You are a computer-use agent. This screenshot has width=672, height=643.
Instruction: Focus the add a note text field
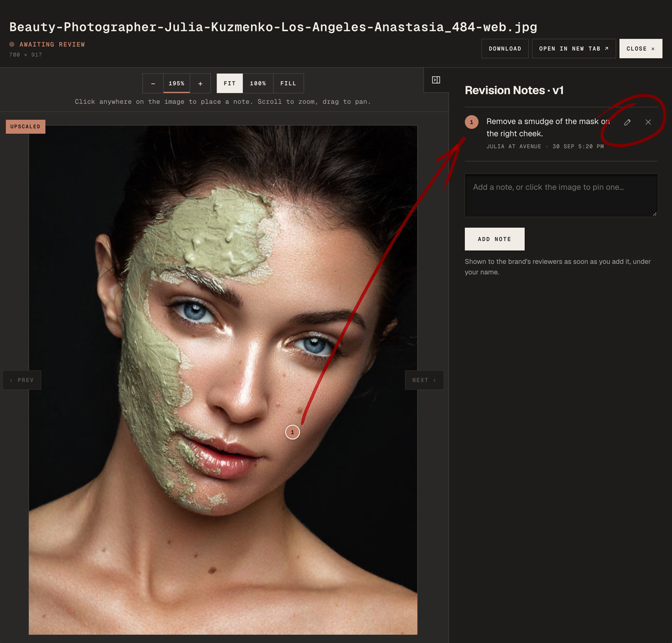(x=561, y=195)
